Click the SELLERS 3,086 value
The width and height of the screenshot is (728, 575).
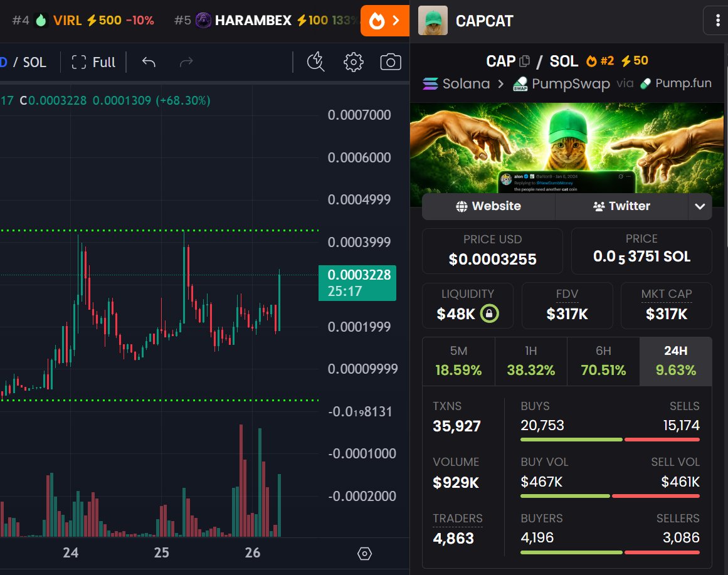point(681,538)
